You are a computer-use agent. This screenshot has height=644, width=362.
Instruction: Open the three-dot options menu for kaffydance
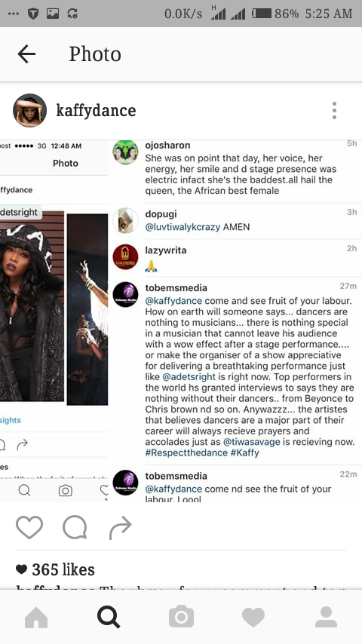[334, 111]
